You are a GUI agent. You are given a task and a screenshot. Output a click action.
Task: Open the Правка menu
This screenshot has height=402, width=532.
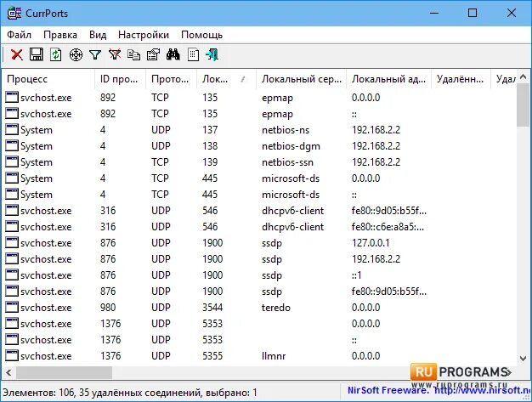(x=60, y=35)
